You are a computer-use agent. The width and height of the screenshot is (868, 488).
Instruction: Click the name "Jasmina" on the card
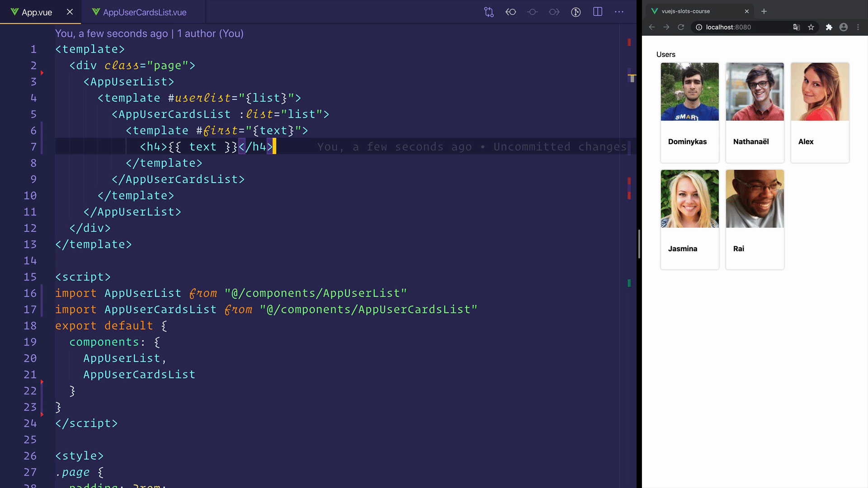(x=683, y=249)
